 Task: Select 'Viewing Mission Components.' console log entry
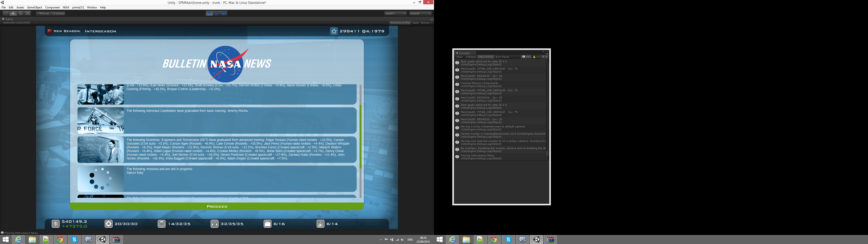(500, 84)
